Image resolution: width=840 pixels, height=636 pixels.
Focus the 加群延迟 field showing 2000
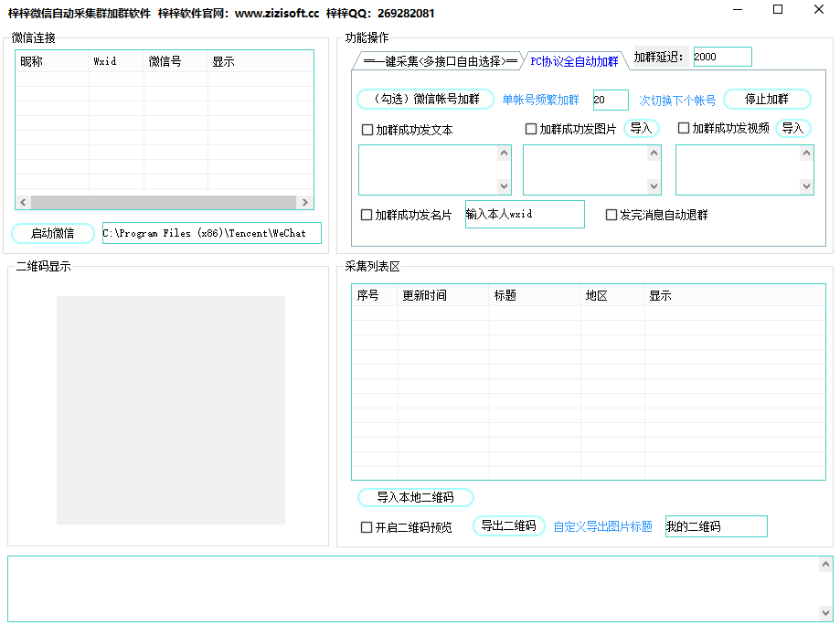coord(723,57)
